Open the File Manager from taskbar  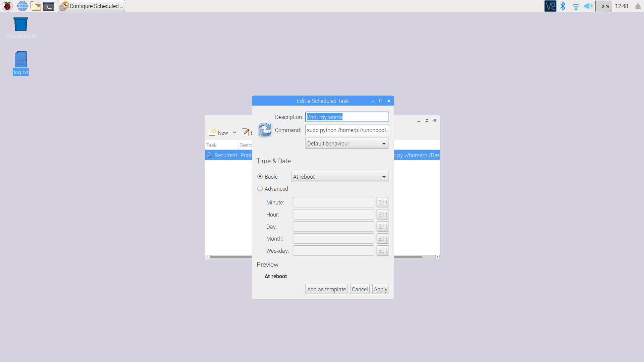[36, 6]
